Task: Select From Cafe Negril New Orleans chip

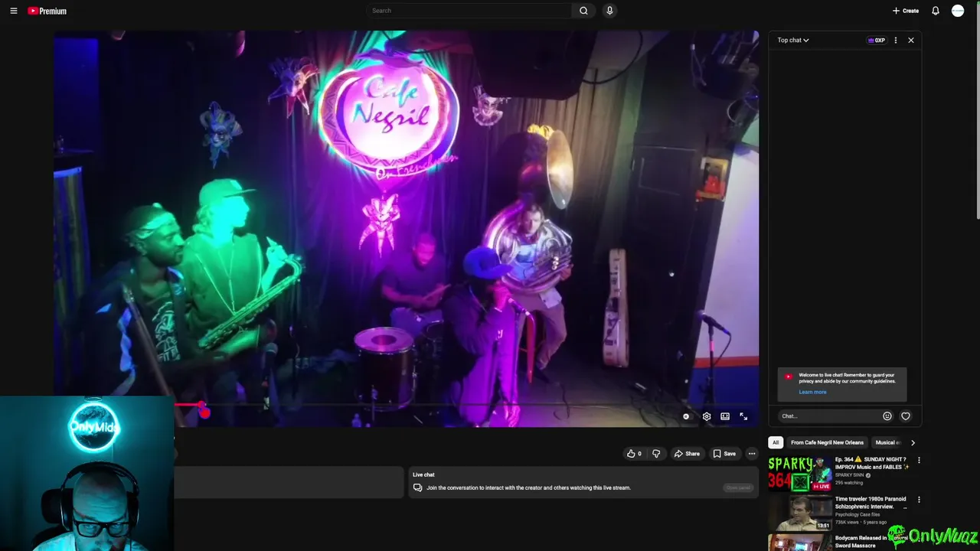Action: pyautogui.click(x=827, y=442)
